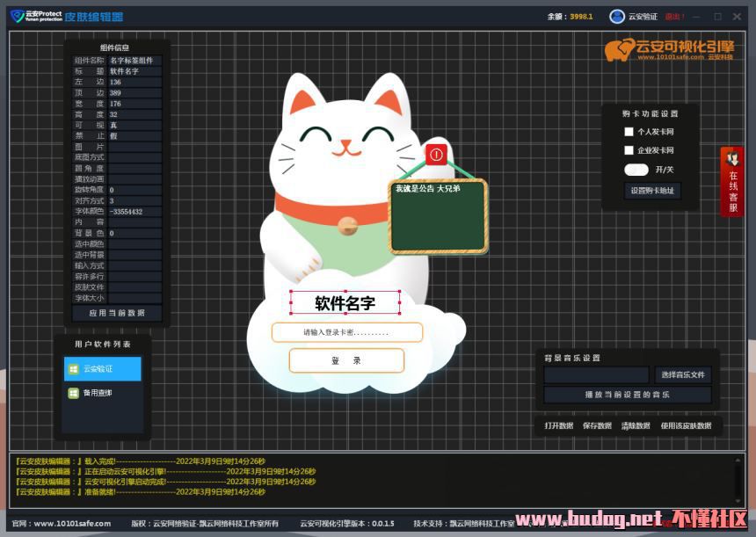Screen dimensions: 756x537
Task: Click the 设置购卡地址 button
Action: (652, 191)
